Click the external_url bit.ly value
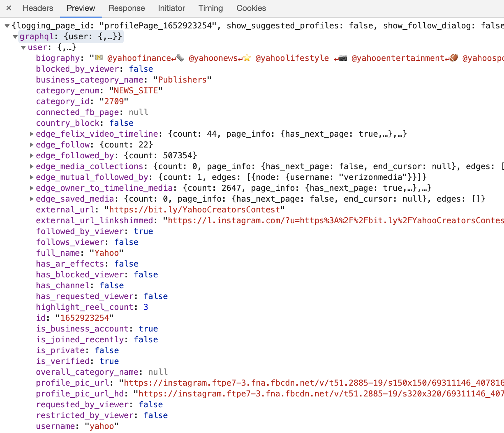The image size is (504, 433). pos(194,210)
